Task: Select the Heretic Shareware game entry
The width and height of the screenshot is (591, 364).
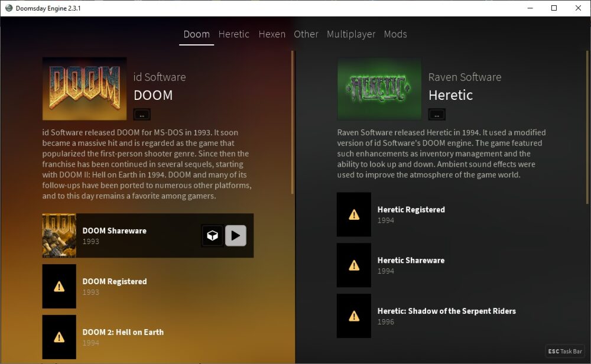Action: pyautogui.click(x=443, y=265)
